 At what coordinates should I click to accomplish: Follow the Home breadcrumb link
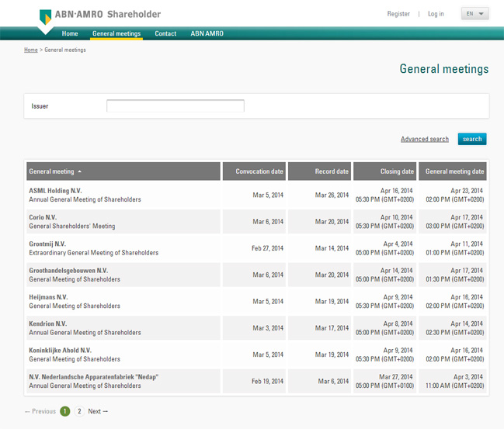point(31,50)
